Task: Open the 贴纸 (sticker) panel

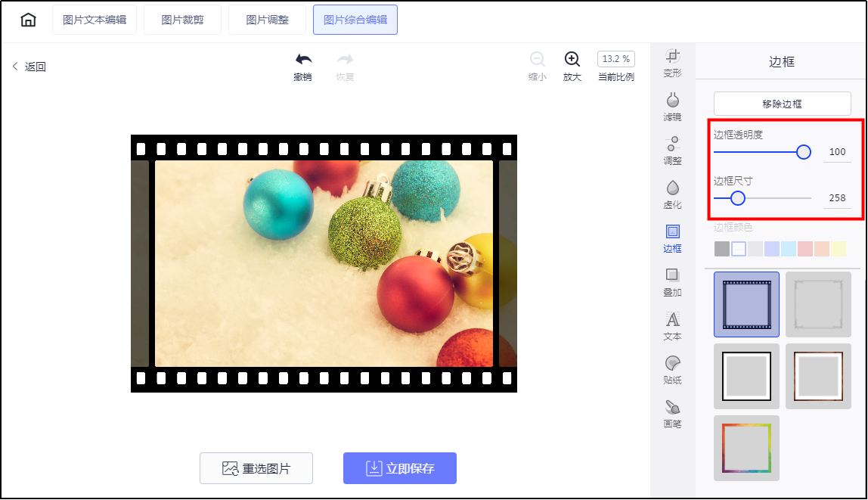Action: click(672, 369)
